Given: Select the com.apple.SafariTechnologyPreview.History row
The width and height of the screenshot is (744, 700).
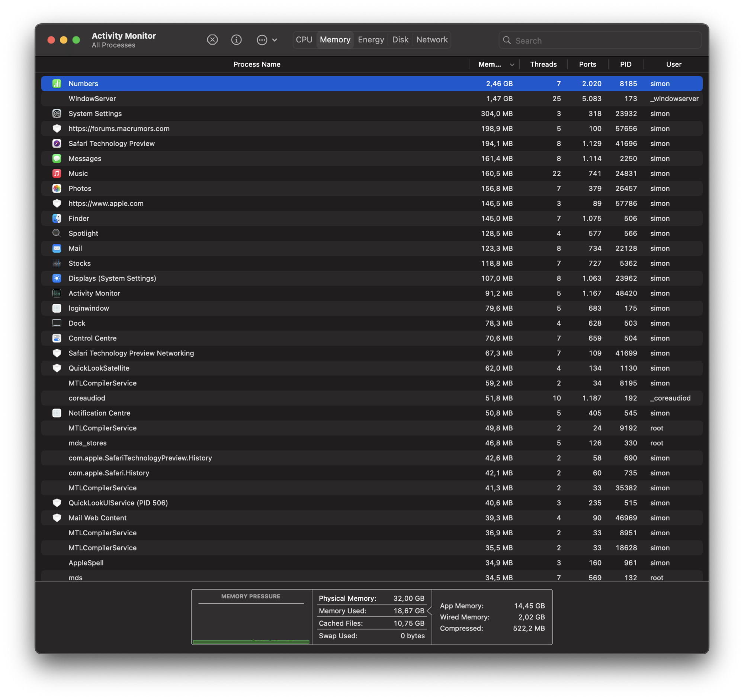Looking at the screenshot, I should coord(372,458).
